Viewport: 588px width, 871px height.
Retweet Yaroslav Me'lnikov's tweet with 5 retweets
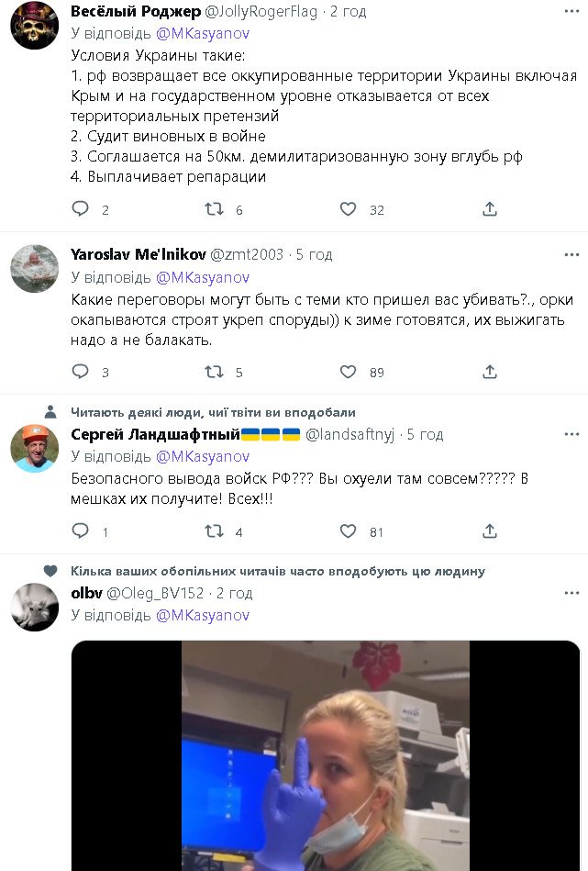pyautogui.click(x=214, y=371)
